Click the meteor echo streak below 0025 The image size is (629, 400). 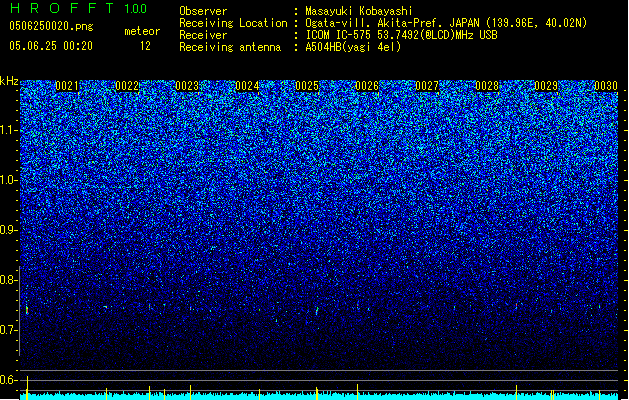pos(317,311)
